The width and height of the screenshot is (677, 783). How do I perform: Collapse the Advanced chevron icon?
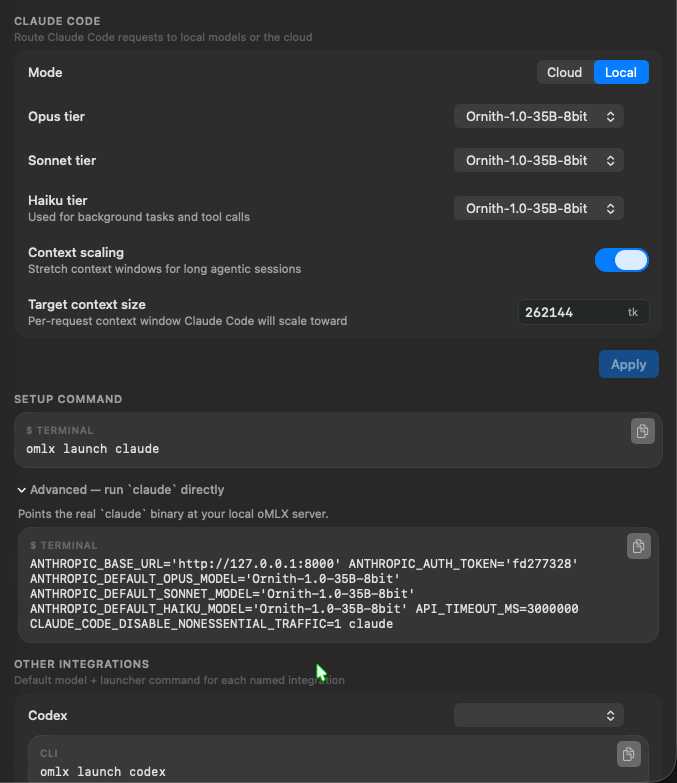[x=21, y=490]
